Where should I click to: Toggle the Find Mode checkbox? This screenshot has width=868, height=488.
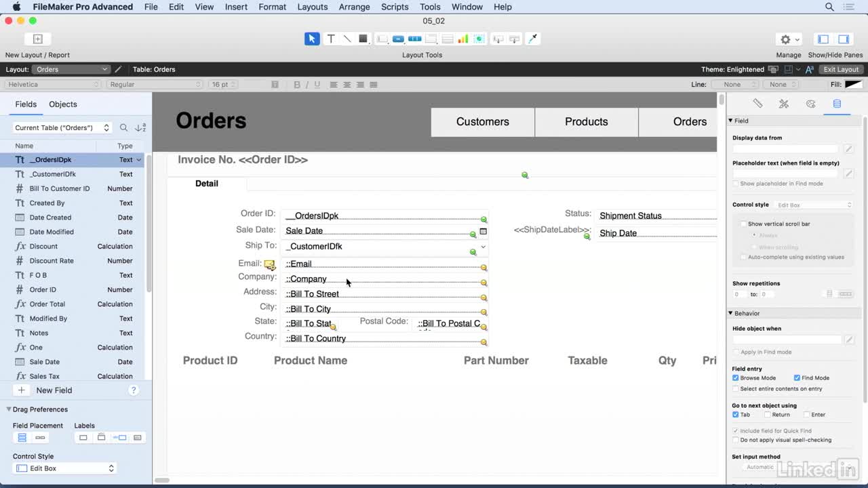point(797,378)
